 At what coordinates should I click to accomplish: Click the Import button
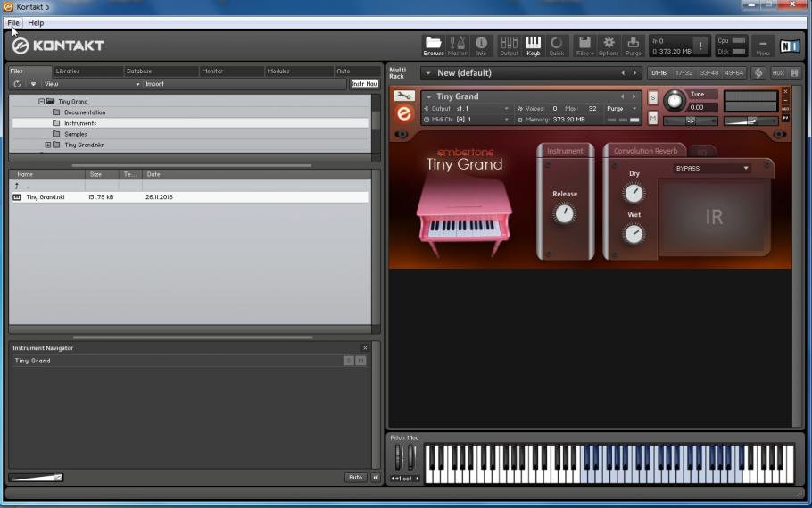coord(155,84)
